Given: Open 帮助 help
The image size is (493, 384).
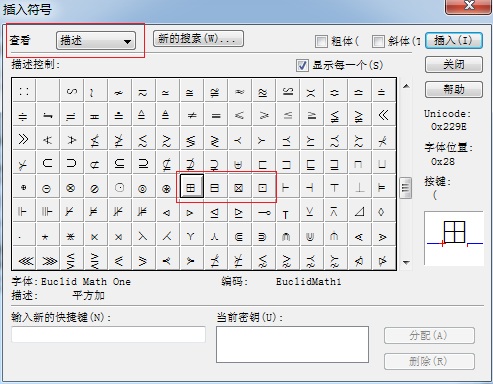Looking at the screenshot, I should 454,89.
